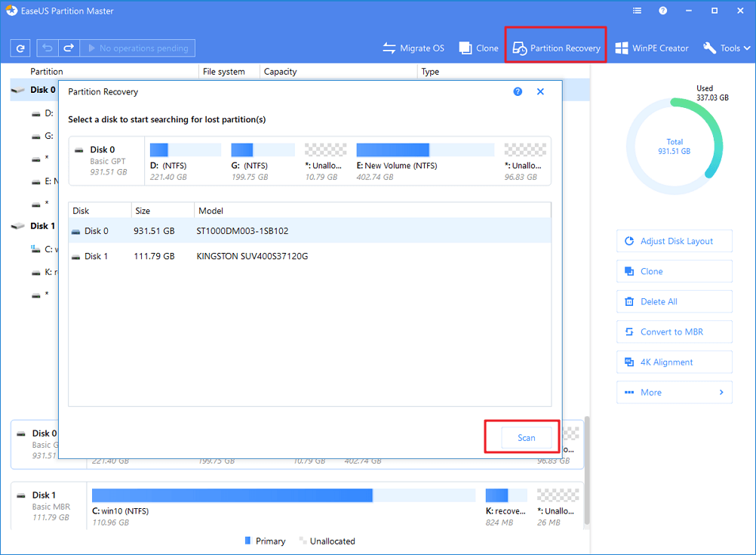Click the Tools wrench icon
The width and height of the screenshot is (756, 555).
click(x=709, y=48)
